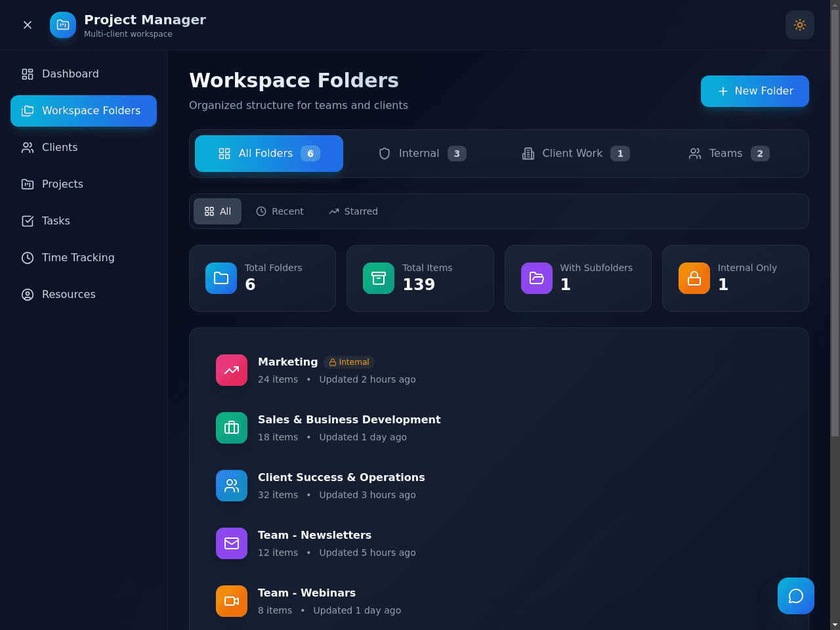Navigate to Tasks
This screenshot has height=630, width=840.
click(83, 221)
